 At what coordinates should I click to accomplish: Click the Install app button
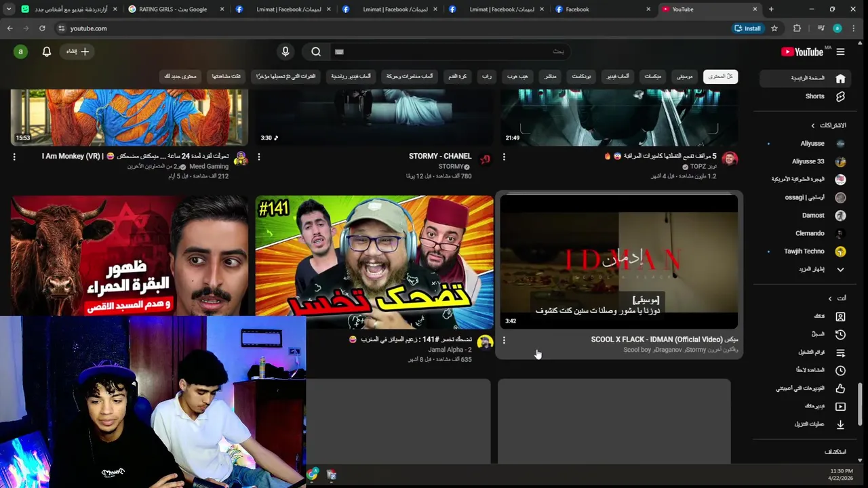click(747, 28)
